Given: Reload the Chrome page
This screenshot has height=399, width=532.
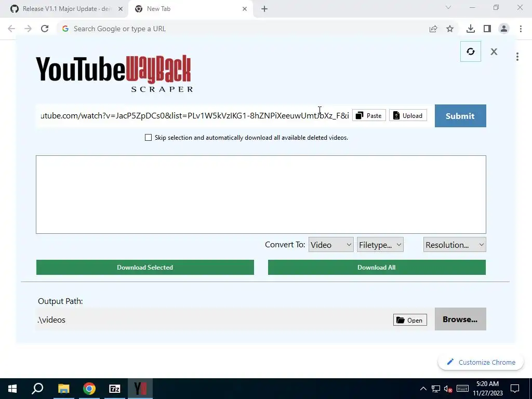Looking at the screenshot, I should pos(45,29).
